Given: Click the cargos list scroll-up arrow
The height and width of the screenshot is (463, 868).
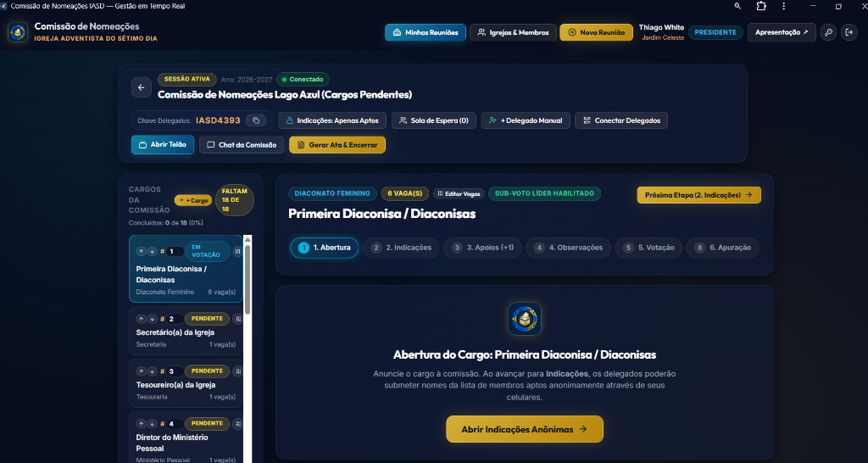Looking at the screenshot, I should [x=248, y=239].
